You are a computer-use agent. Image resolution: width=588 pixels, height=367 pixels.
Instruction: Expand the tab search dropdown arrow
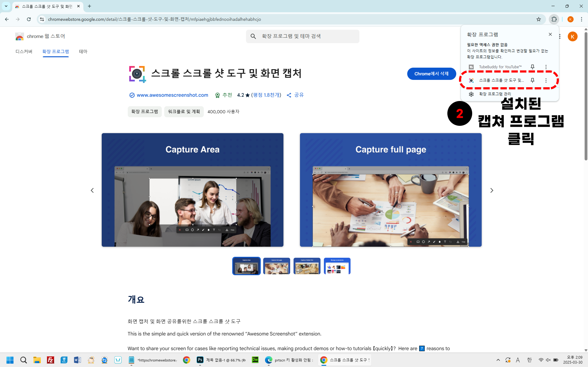[x=6, y=6]
